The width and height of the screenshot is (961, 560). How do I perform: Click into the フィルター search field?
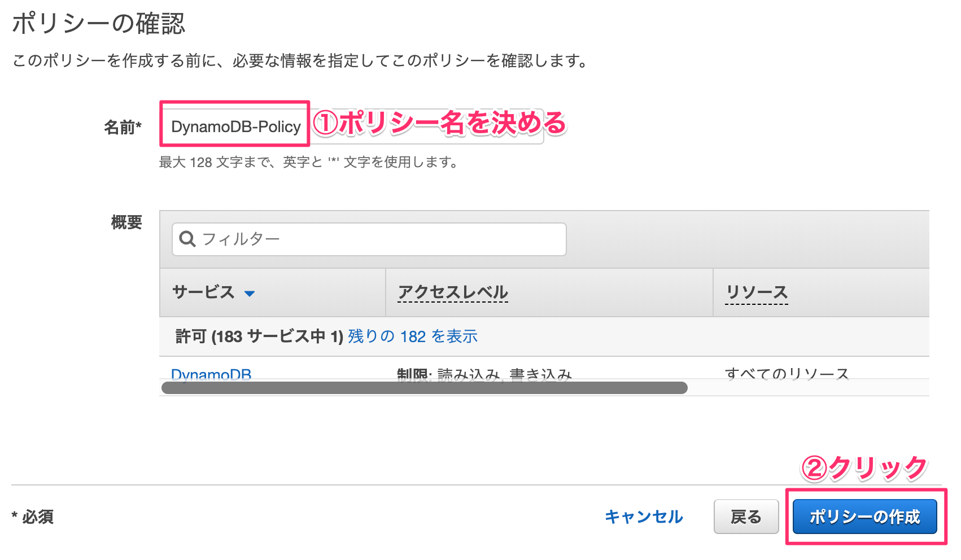pos(369,239)
